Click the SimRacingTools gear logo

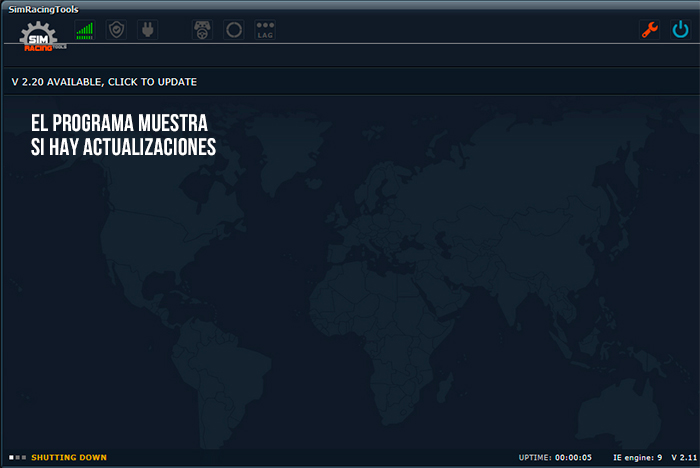point(42,34)
